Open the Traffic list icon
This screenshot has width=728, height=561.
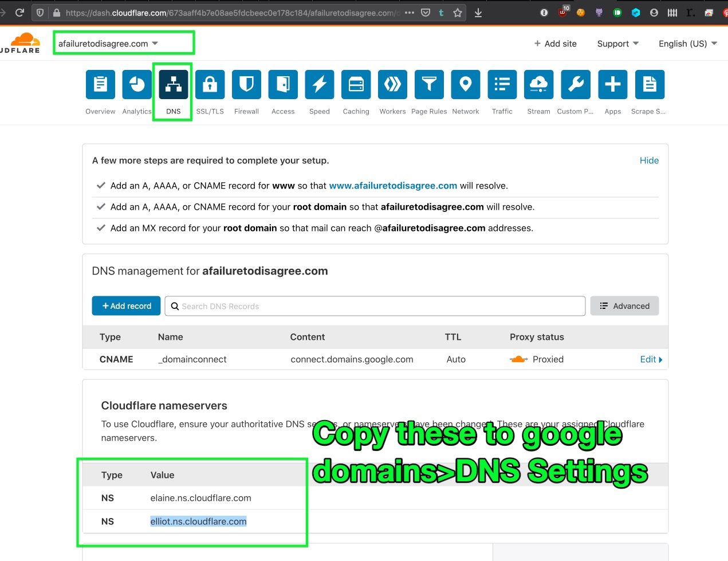[502, 85]
